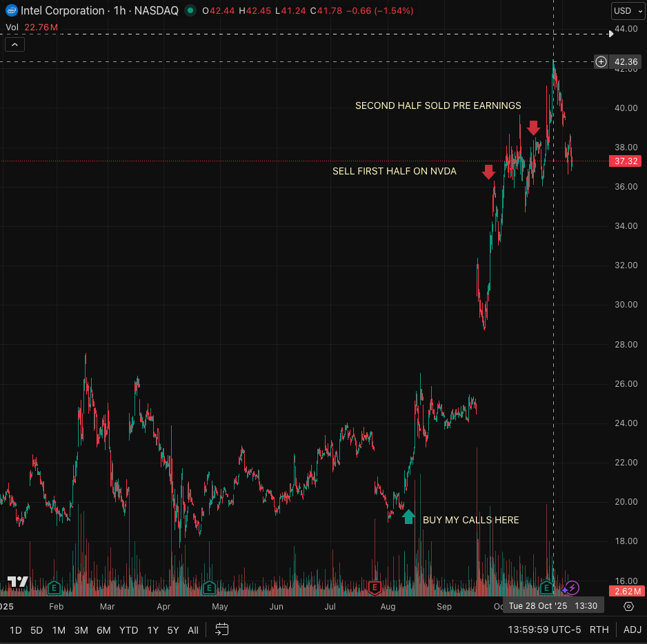Select the 1M time range
This screenshot has height=644, width=647.
[x=59, y=630]
